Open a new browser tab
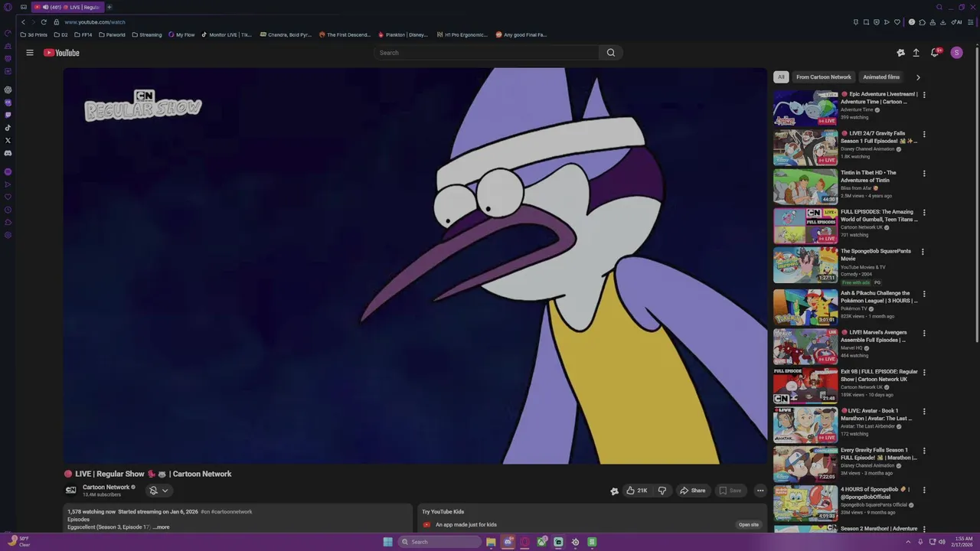Image resolution: width=980 pixels, height=551 pixels. point(109,7)
